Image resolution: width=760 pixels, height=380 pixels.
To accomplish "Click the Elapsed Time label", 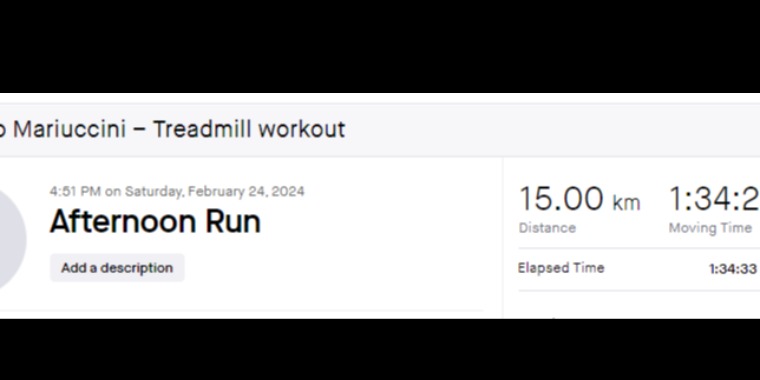I will pos(561,268).
